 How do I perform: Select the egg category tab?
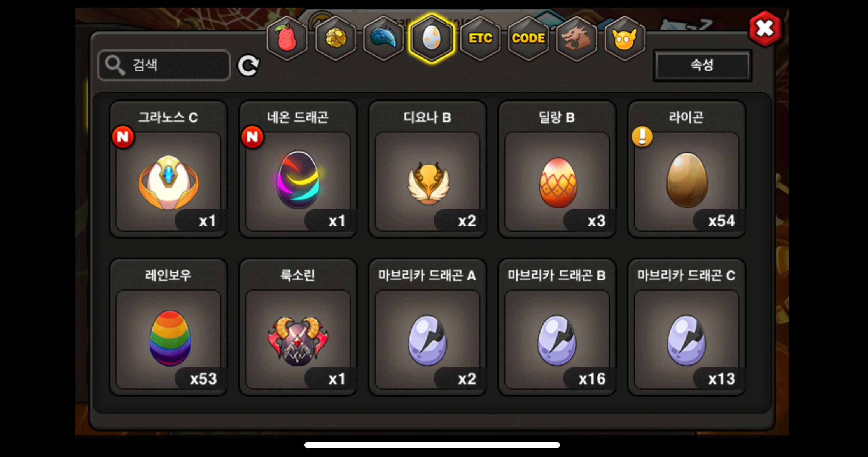point(432,38)
